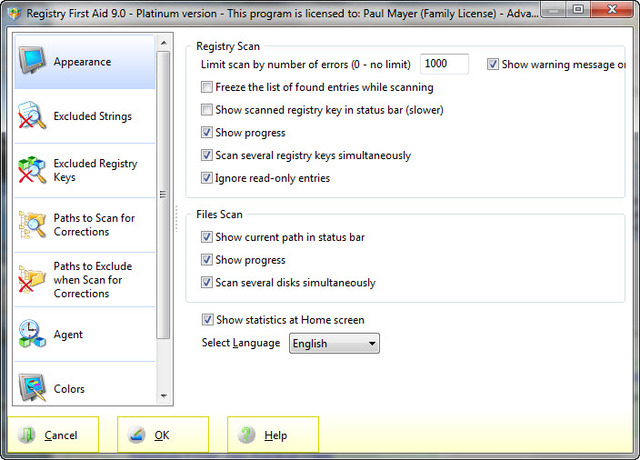Click the error limit number field

tap(444, 64)
